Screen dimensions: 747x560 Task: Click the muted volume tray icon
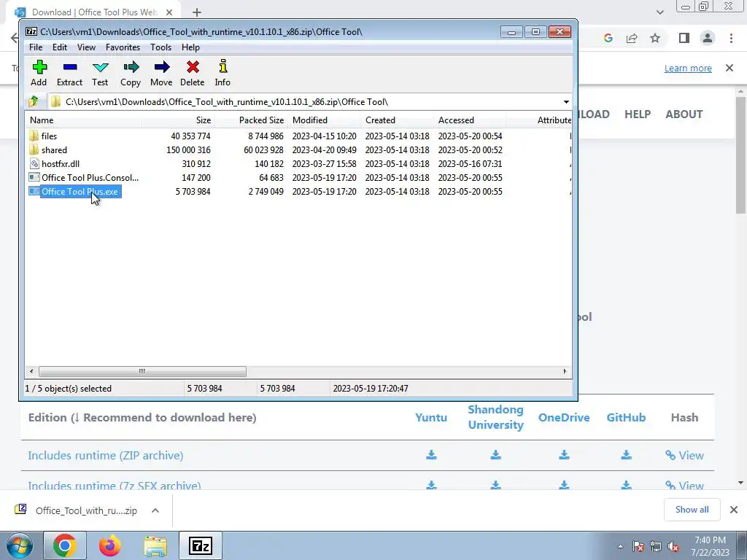(673, 546)
